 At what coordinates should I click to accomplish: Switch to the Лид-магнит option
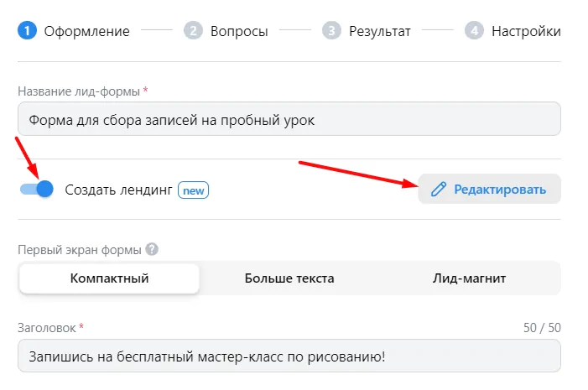(469, 278)
